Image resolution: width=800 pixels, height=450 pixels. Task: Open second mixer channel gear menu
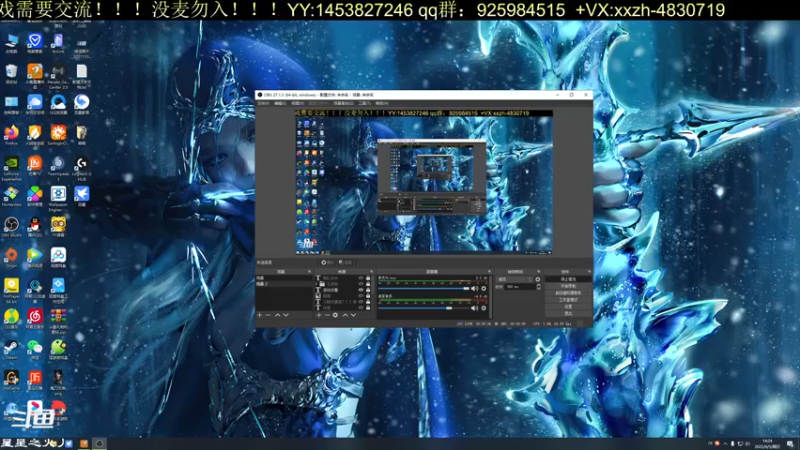point(484,308)
